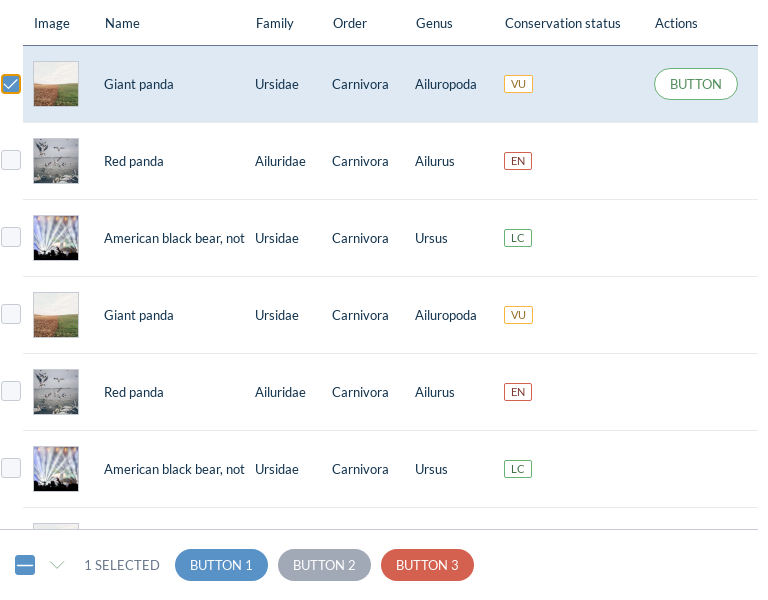Click the Family column header
The width and height of the screenshot is (768, 600).
point(274,23)
